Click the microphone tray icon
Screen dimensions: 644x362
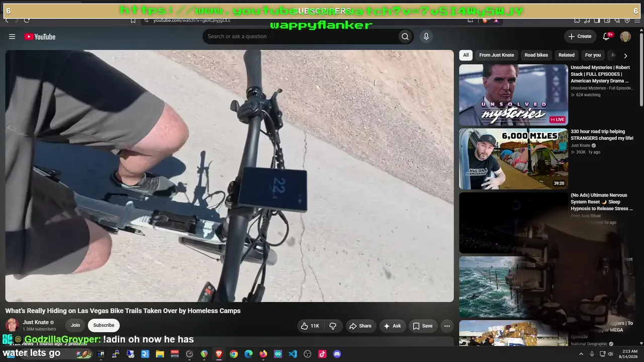(x=592, y=354)
